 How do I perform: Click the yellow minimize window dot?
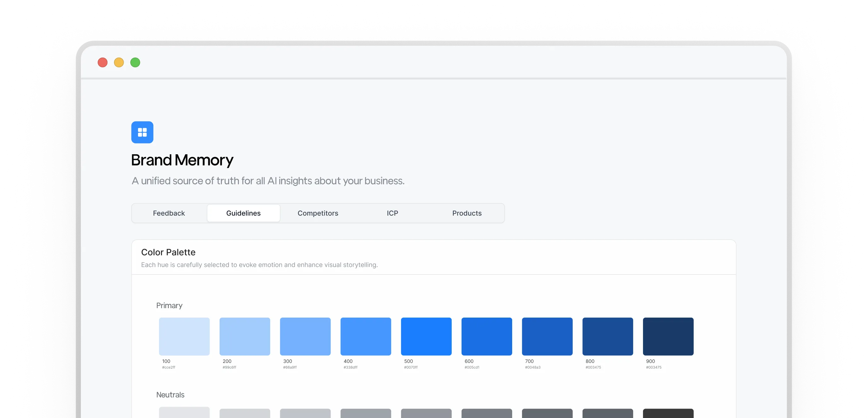119,63
